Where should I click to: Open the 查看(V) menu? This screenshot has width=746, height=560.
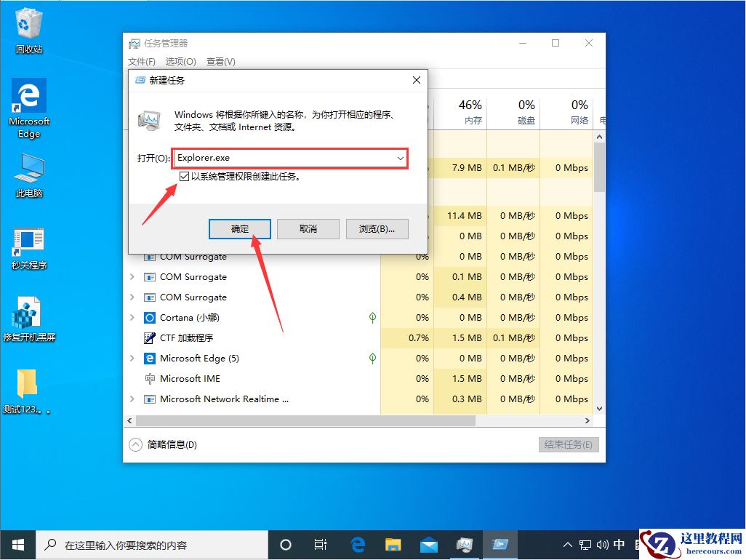[220, 61]
